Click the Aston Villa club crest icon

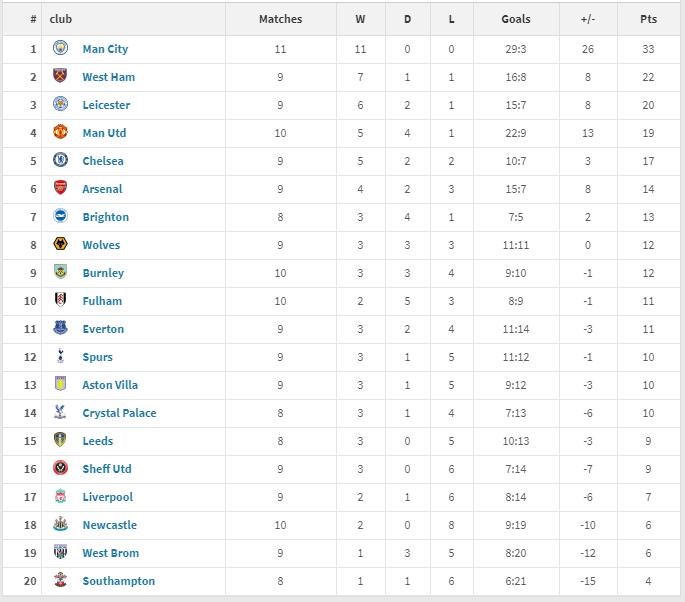60,384
